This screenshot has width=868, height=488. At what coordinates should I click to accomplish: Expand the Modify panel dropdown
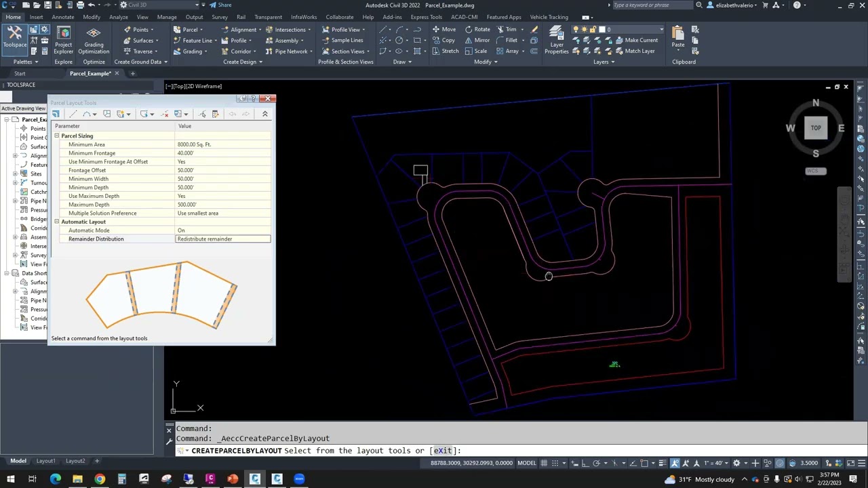click(486, 62)
